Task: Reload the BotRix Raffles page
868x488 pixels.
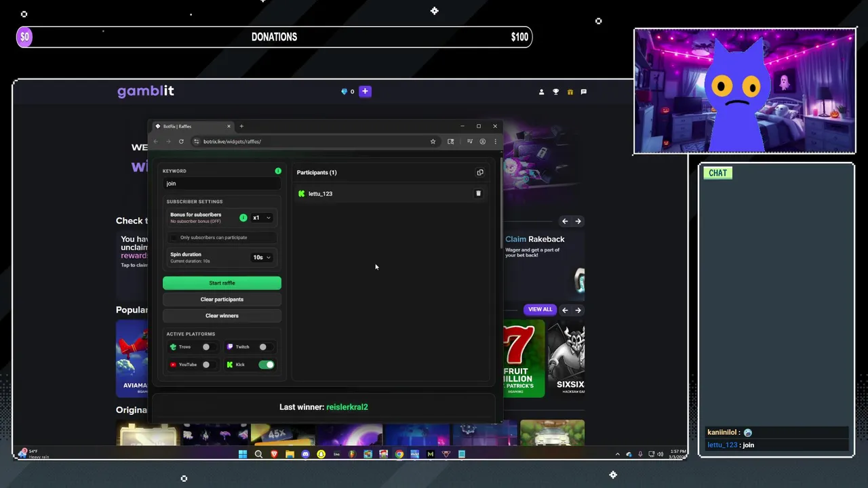Action: pos(181,142)
